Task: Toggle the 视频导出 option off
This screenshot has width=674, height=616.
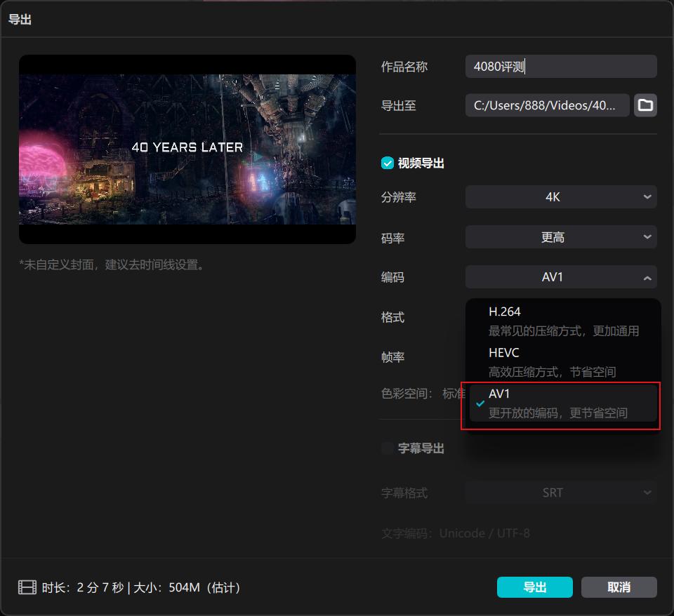Action: tap(387, 163)
